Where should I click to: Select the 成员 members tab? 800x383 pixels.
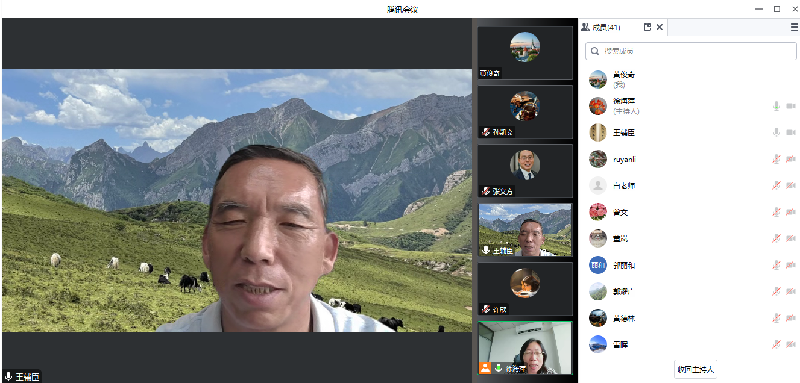(601, 28)
